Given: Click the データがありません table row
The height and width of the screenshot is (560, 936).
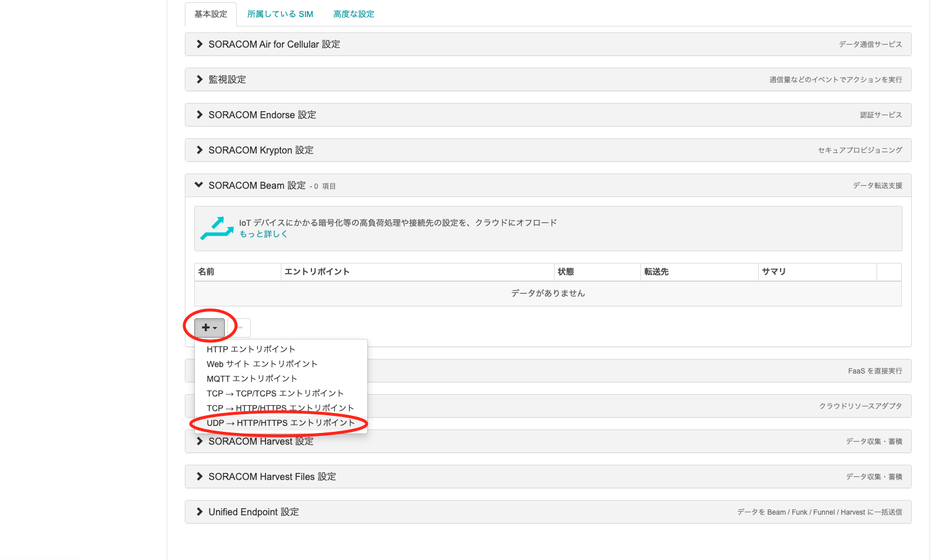Looking at the screenshot, I should (548, 294).
